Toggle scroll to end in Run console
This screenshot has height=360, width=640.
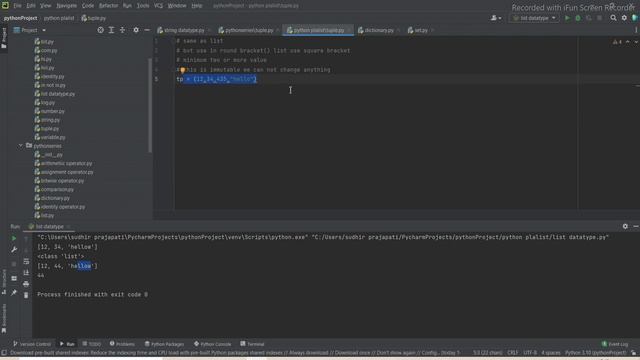pyautogui.click(x=26, y=273)
